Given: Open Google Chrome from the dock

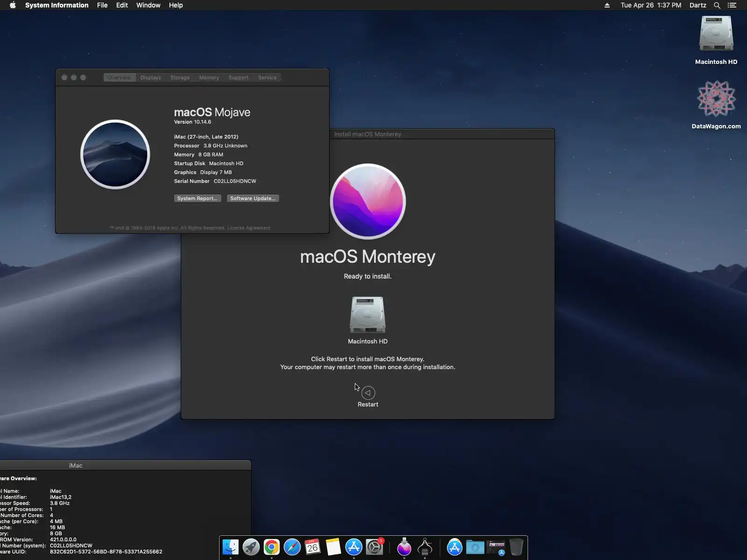Looking at the screenshot, I should [272, 547].
